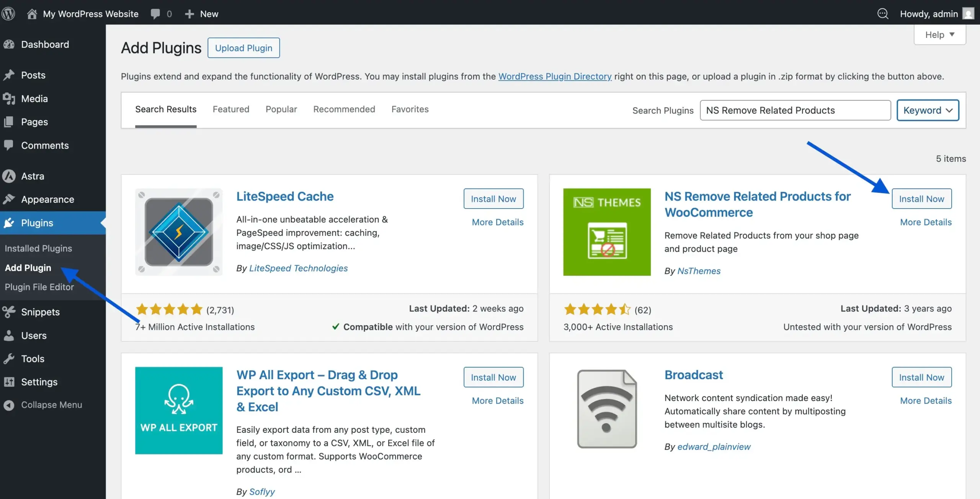Click the Search Plugins input field
This screenshot has height=499, width=980.
coord(795,110)
